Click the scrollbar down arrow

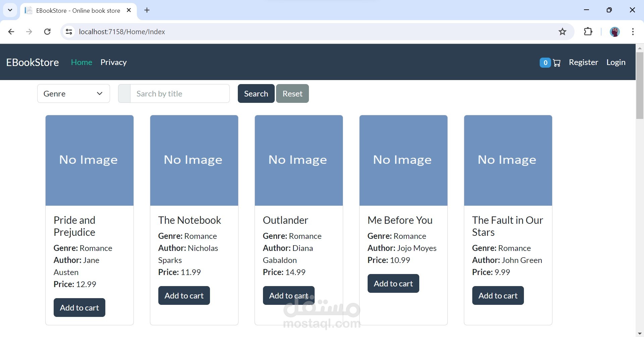(x=640, y=333)
